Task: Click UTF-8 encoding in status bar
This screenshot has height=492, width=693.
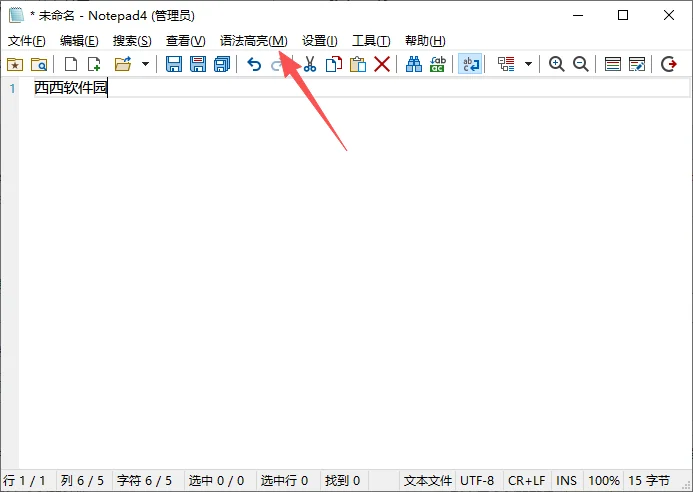Action: coord(477,481)
